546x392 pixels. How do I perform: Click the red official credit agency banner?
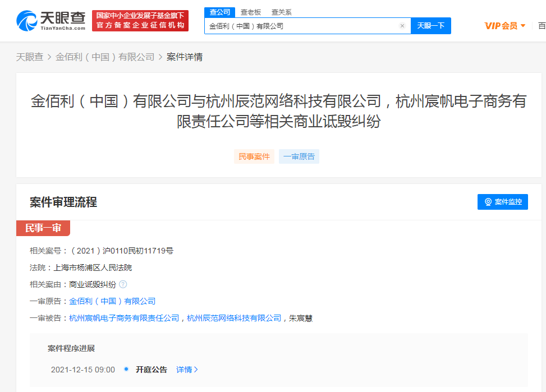click(x=140, y=21)
